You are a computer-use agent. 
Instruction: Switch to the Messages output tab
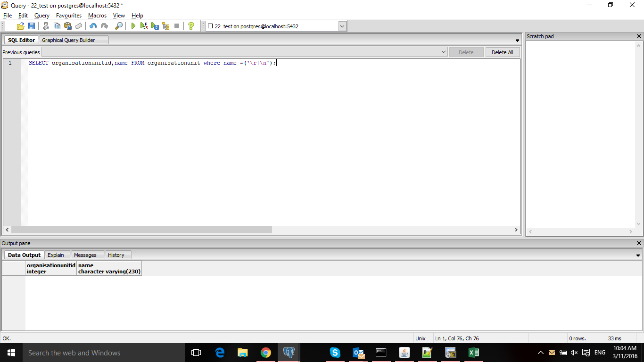coord(85,255)
